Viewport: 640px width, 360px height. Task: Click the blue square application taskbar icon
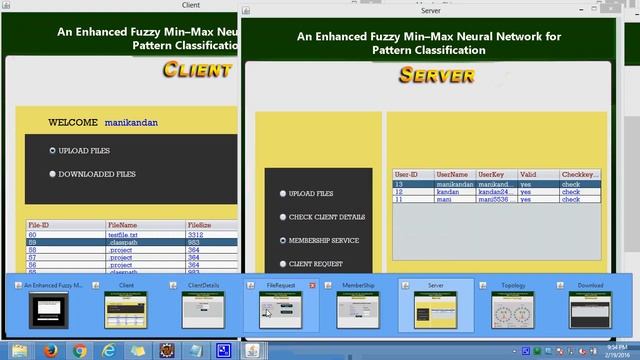223,351
